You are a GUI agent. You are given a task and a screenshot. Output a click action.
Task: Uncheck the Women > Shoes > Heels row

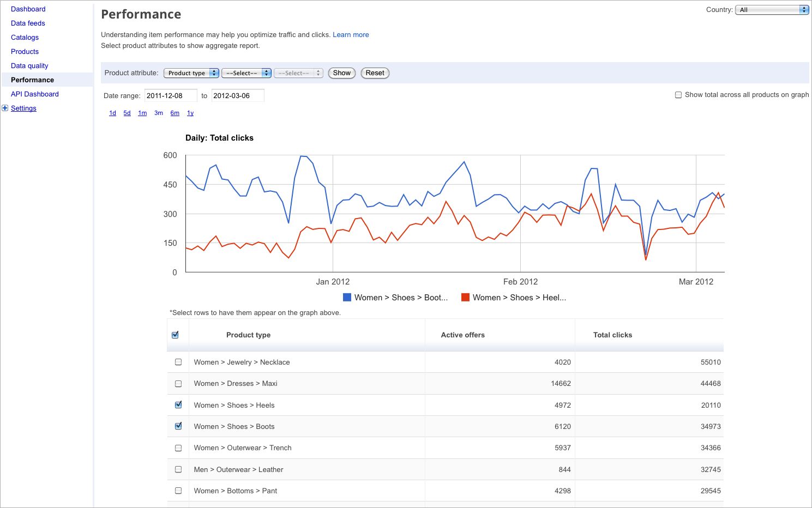click(x=178, y=404)
